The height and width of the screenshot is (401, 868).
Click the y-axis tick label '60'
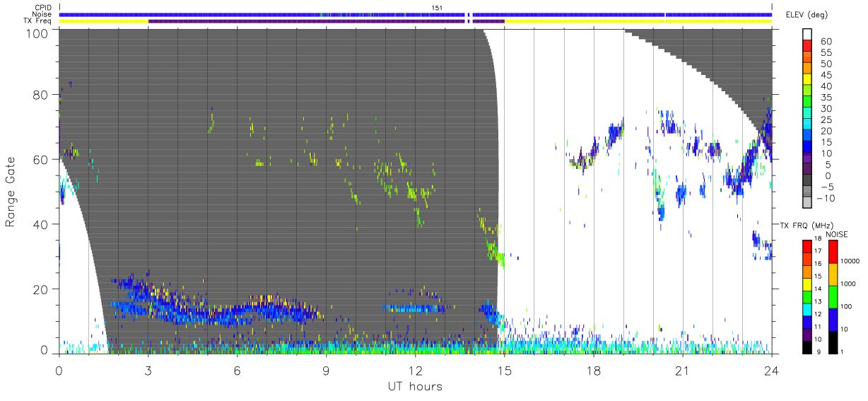pyautogui.click(x=41, y=160)
